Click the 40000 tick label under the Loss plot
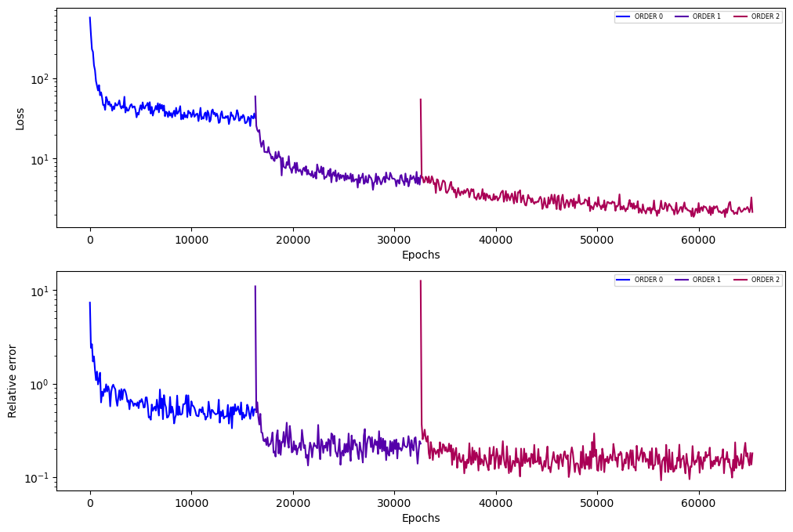 [495, 241]
